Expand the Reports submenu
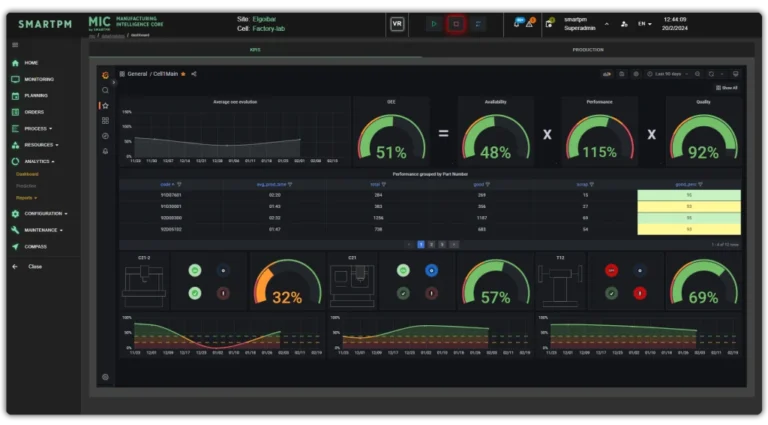Screen dimensions: 768x425 point(26,198)
